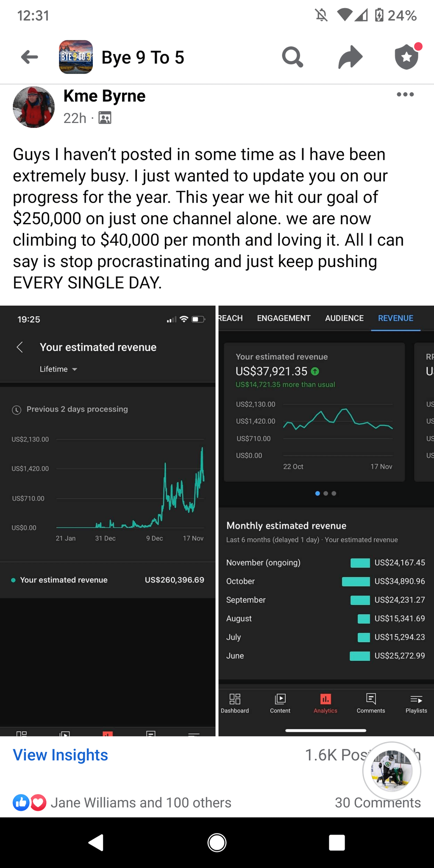The width and height of the screenshot is (434, 868).
Task: Open the group admin shield badge
Action: (x=407, y=56)
